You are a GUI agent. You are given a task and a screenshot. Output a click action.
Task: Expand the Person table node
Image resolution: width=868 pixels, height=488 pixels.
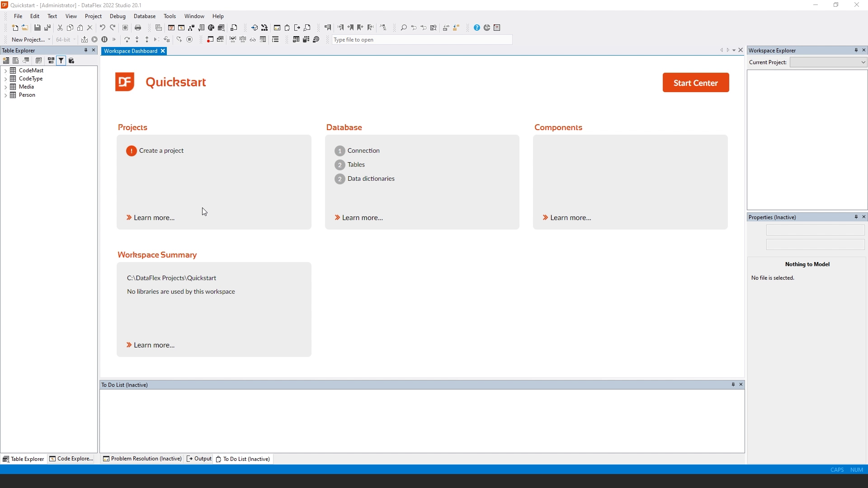[x=5, y=95]
